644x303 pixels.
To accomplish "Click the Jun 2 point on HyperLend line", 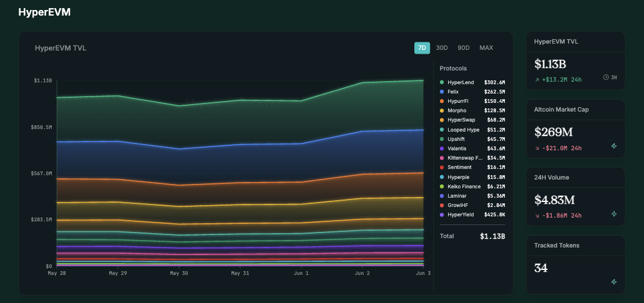I will [x=361, y=82].
